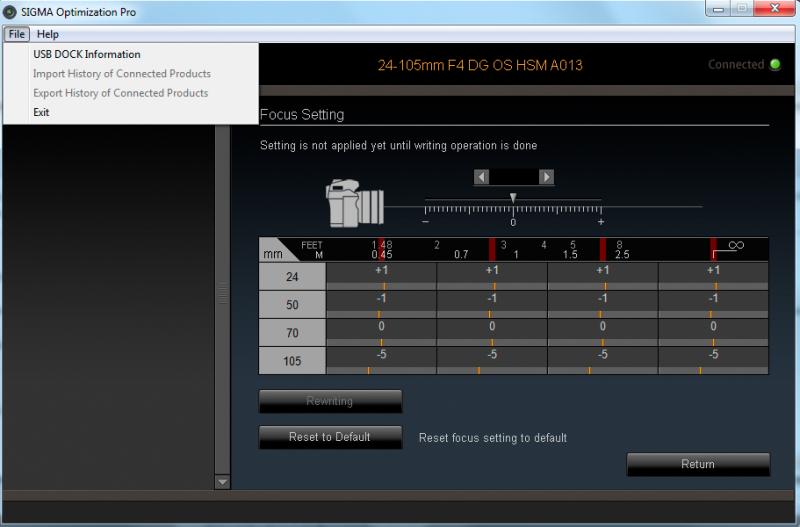Click Exit in the File menu
Image resolution: width=800 pixels, height=527 pixels.
(x=41, y=112)
